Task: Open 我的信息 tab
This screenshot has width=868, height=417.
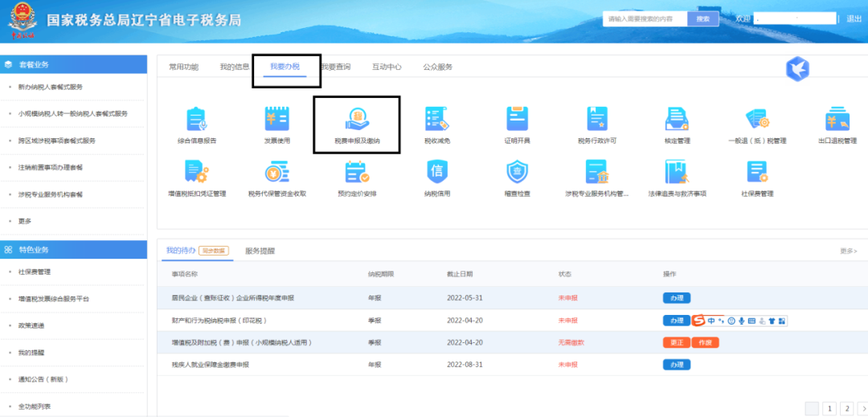Action: [235, 67]
